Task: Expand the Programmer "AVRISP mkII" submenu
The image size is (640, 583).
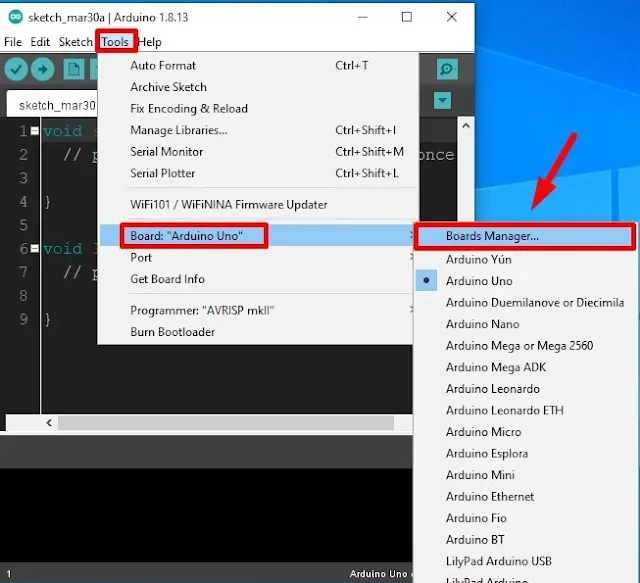Action: [256, 310]
